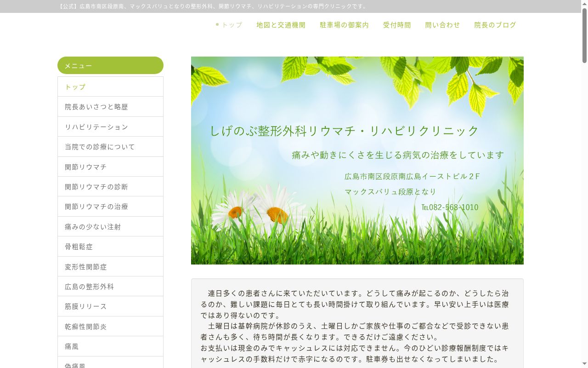Open 乾癬性関節炎 sidebar item
The image size is (588, 368).
pos(110,326)
